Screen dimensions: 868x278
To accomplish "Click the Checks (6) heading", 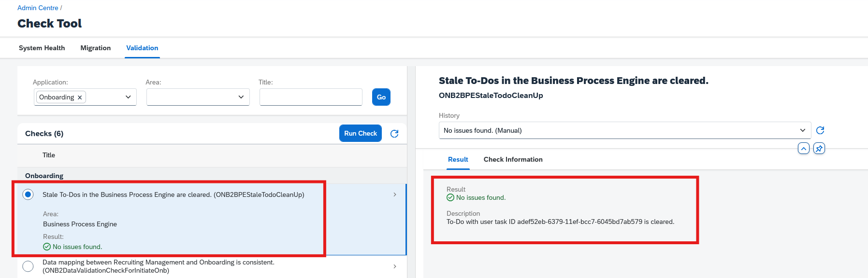I will point(44,134).
